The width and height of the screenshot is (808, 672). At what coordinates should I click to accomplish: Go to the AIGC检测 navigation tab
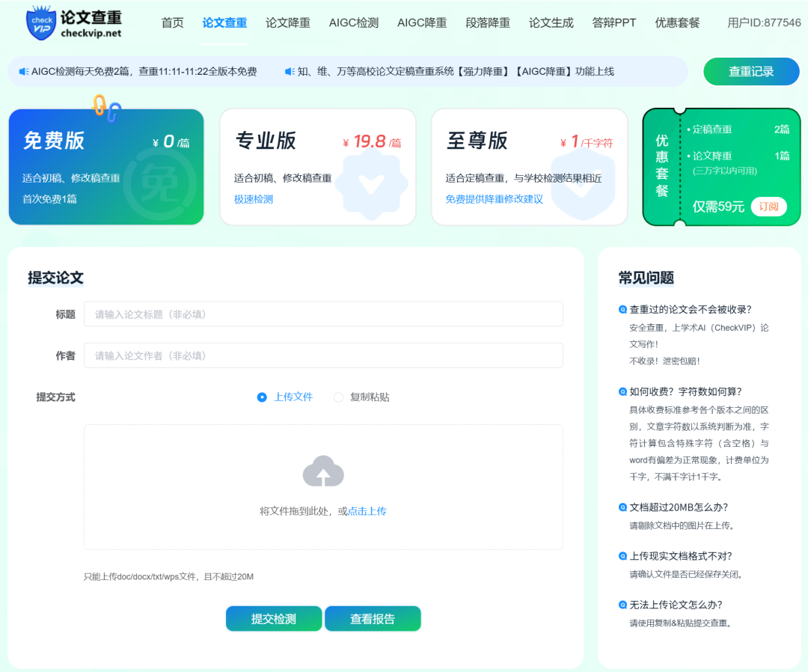tap(354, 23)
